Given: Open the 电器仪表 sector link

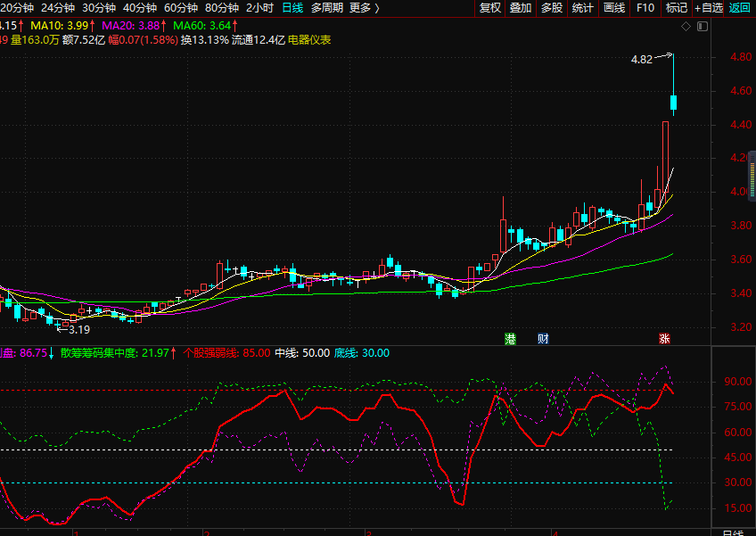Looking at the screenshot, I should pyautogui.click(x=309, y=40).
